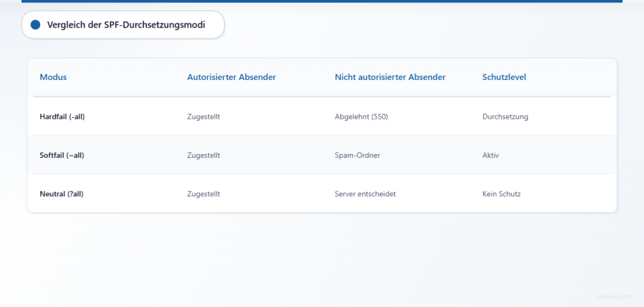
Task: Click the blue dot beside the SPF heading
Action: (x=35, y=25)
